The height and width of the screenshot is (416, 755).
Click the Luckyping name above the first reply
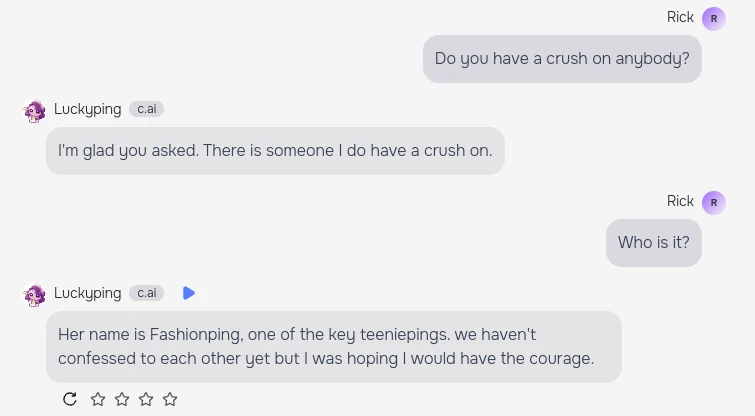[x=88, y=109]
